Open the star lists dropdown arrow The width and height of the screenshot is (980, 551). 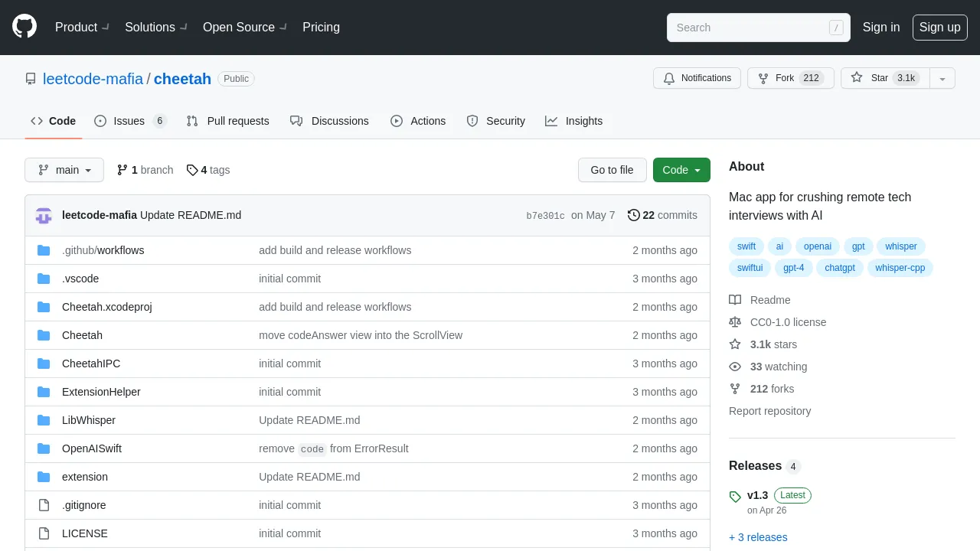[x=942, y=78]
